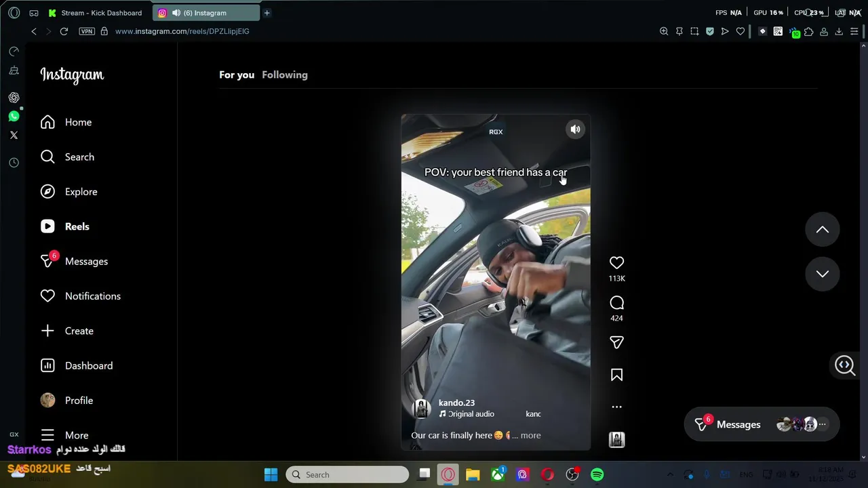
Task: Like the reel with the heart icon
Action: pos(616,263)
